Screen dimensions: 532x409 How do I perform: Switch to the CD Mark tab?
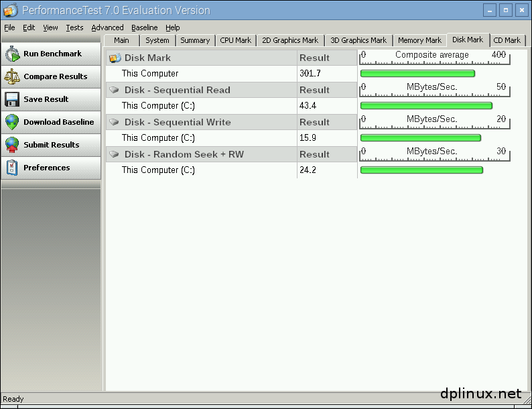click(x=507, y=40)
